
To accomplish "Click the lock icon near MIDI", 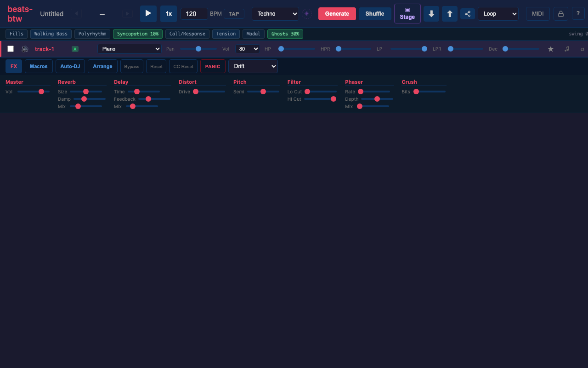I will tap(560, 13).
